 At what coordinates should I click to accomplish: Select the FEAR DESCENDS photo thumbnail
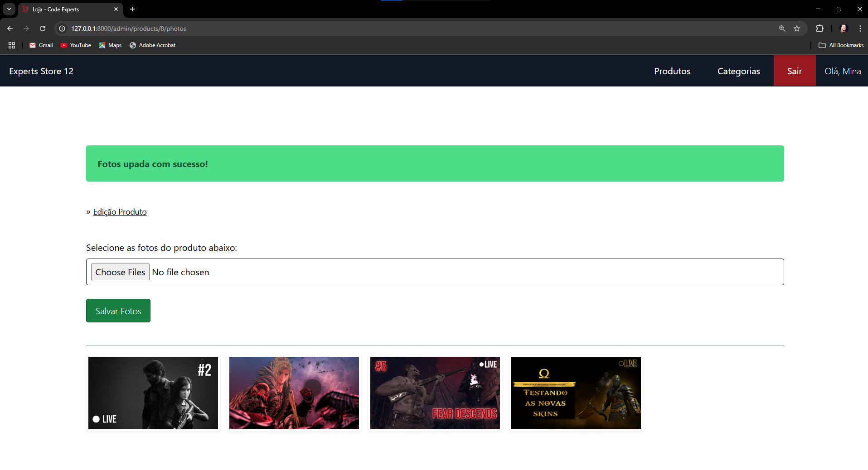pyautogui.click(x=435, y=393)
